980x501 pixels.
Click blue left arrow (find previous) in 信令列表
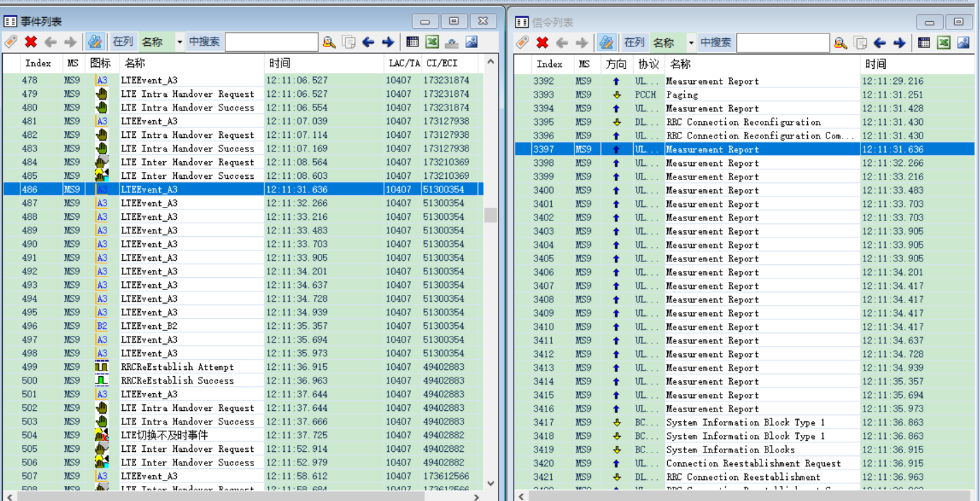(x=880, y=42)
